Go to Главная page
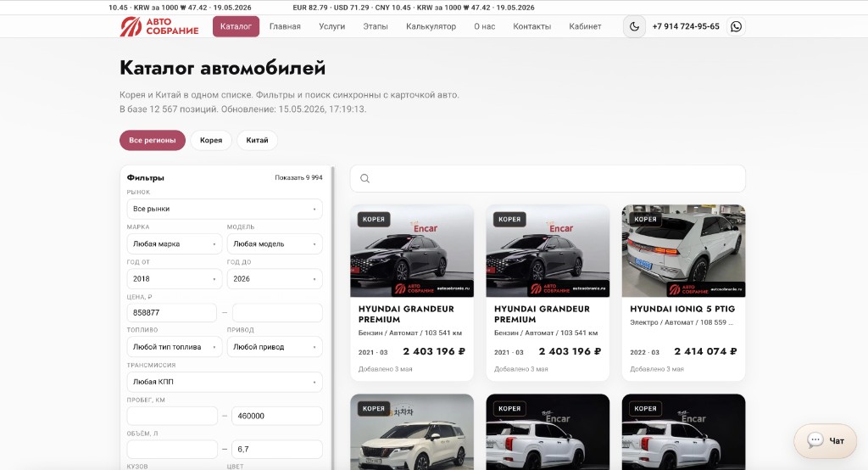Image resolution: width=868 pixels, height=470 pixels. click(285, 26)
